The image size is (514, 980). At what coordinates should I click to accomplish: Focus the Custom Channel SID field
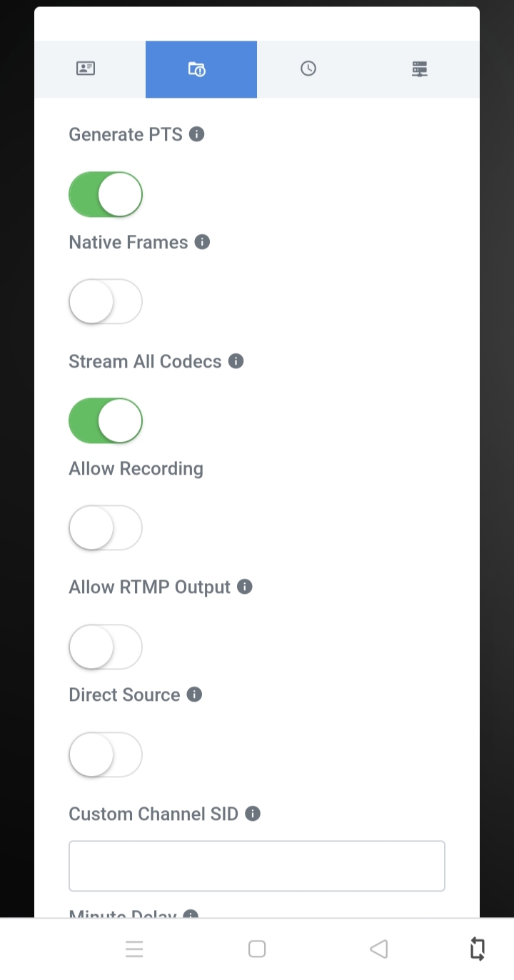(x=257, y=866)
